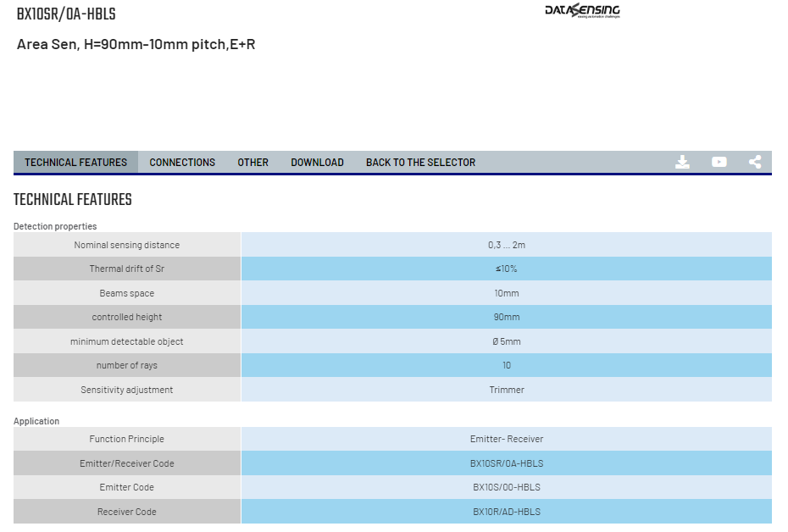Select the 'Ø 5mm' value
Viewport: 788px width, 532px height.
click(507, 341)
